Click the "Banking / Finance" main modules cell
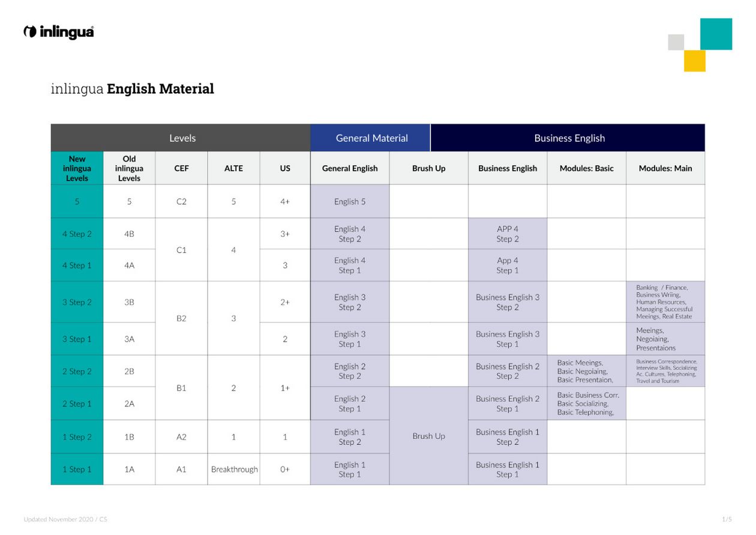 coord(665,303)
